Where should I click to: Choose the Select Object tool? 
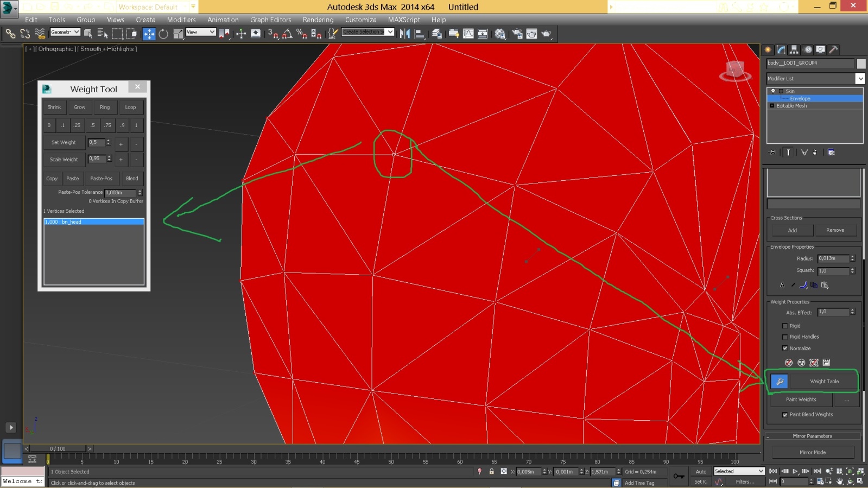pos(88,34)
